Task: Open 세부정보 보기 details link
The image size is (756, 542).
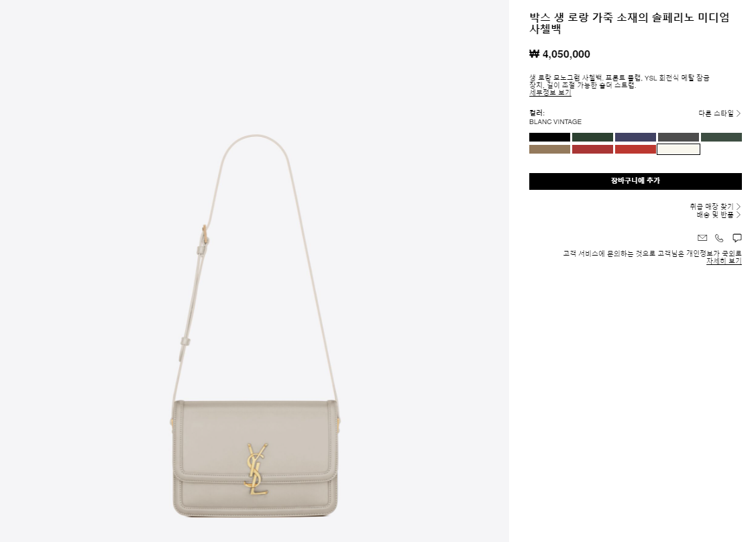Action: tap(550, 93)
